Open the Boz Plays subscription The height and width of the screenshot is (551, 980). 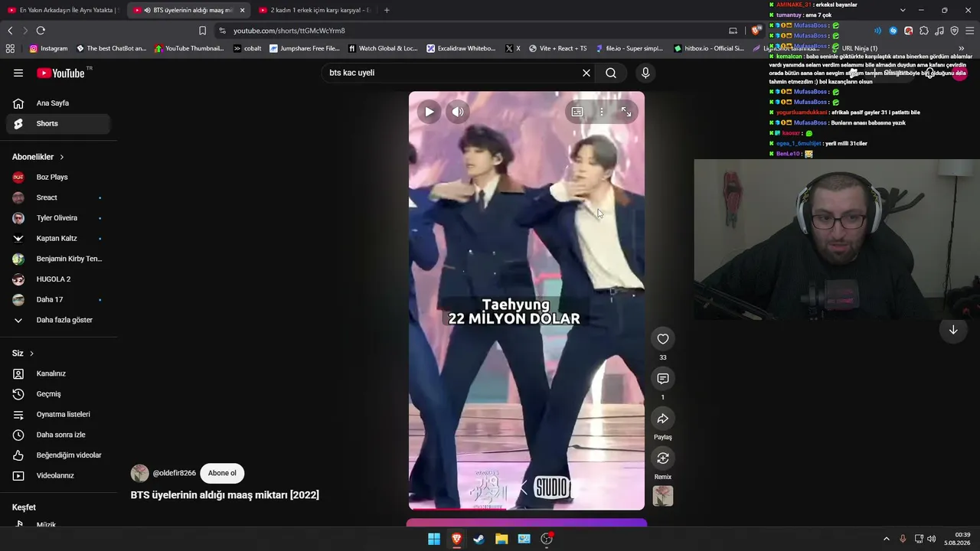pos(58,177)
